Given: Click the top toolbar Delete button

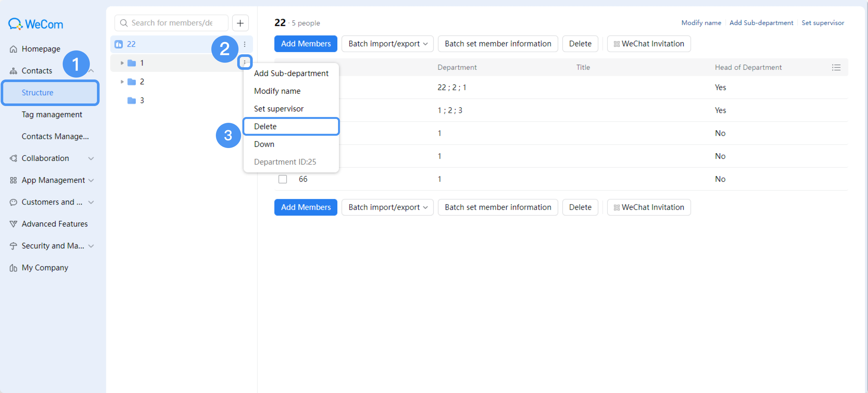Looking at the screenshot, I should pyautogui.click(x=580, y=44).
